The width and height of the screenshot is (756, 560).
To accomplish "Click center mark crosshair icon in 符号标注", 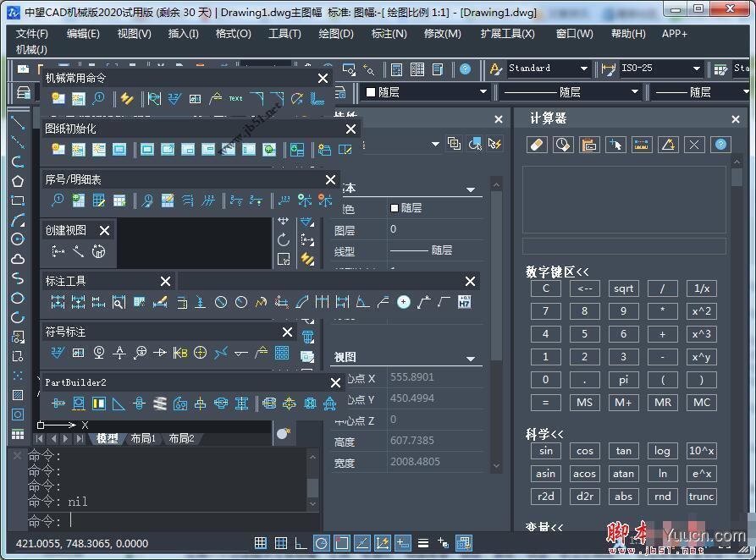I will pyautogui.click(x=200, y=353).
